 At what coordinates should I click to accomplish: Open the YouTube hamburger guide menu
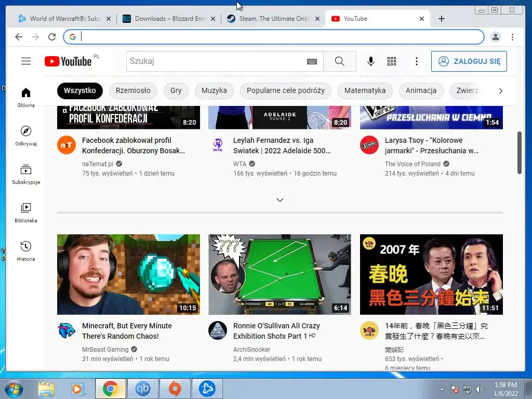(x=26, y=61)
